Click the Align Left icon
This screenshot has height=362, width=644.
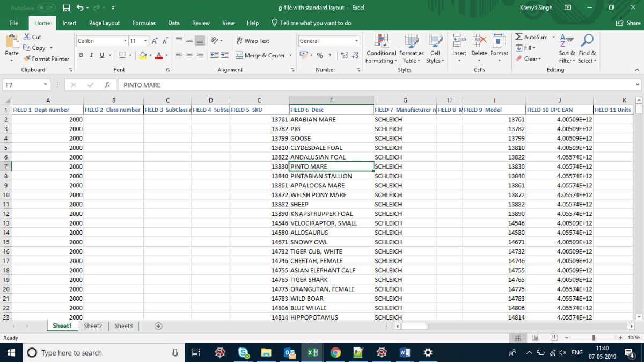[x=179, y=55]
